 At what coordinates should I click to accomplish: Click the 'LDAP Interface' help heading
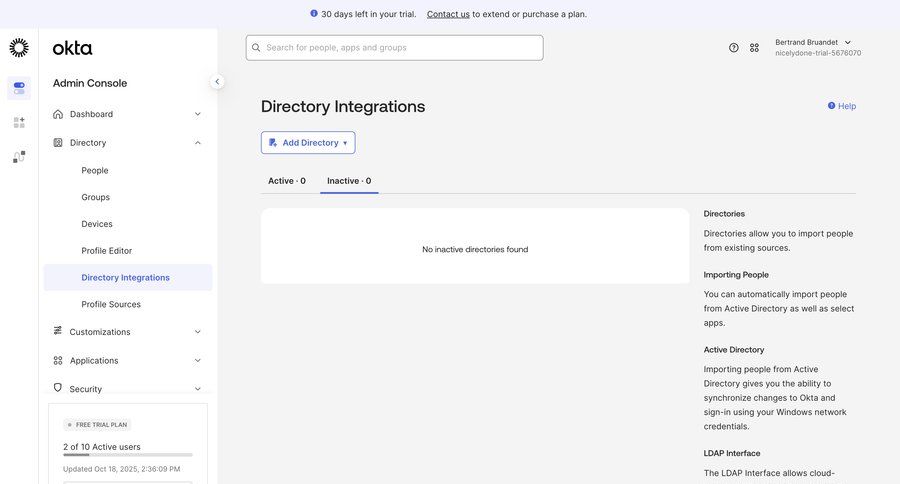(732, 453)
